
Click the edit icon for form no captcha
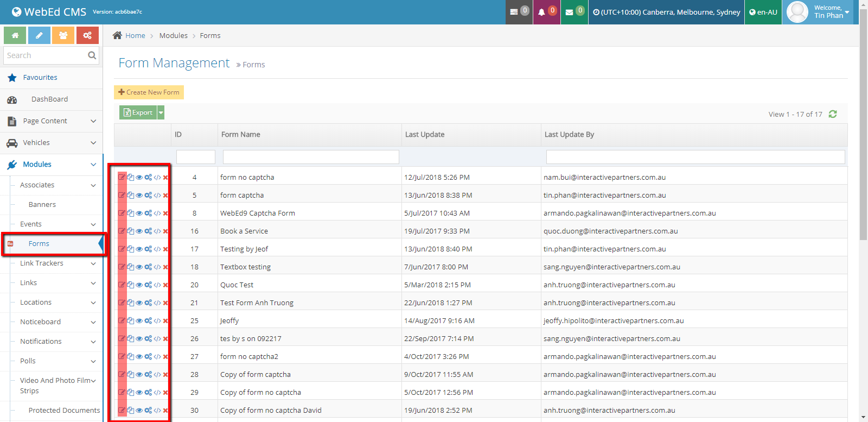[x=122, y=178]
